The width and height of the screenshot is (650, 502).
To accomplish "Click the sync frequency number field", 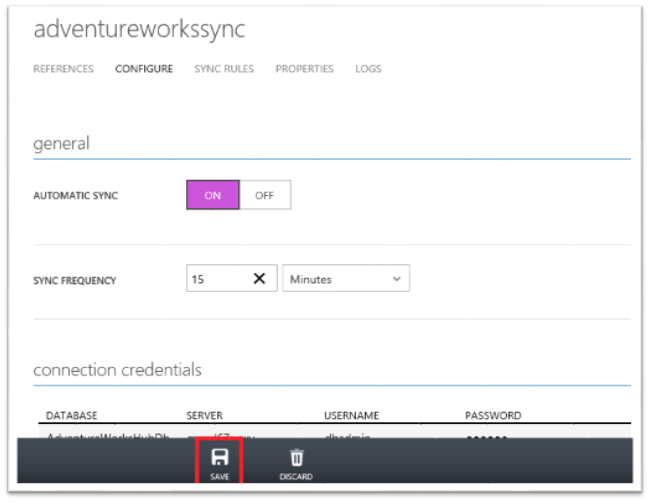I will [232, 279].
